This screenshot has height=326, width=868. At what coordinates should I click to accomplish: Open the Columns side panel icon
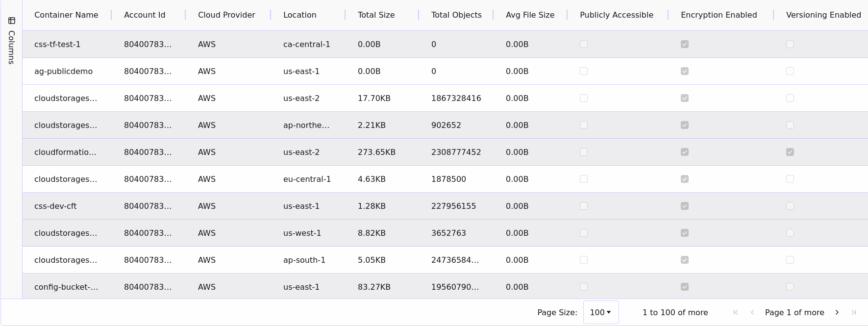pos(12,21)
